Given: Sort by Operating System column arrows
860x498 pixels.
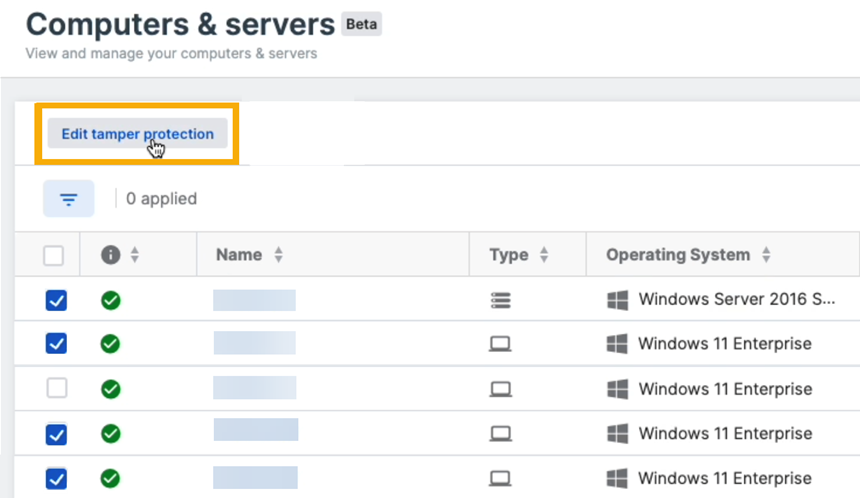Looking at the screenshot, I should 766,255.
